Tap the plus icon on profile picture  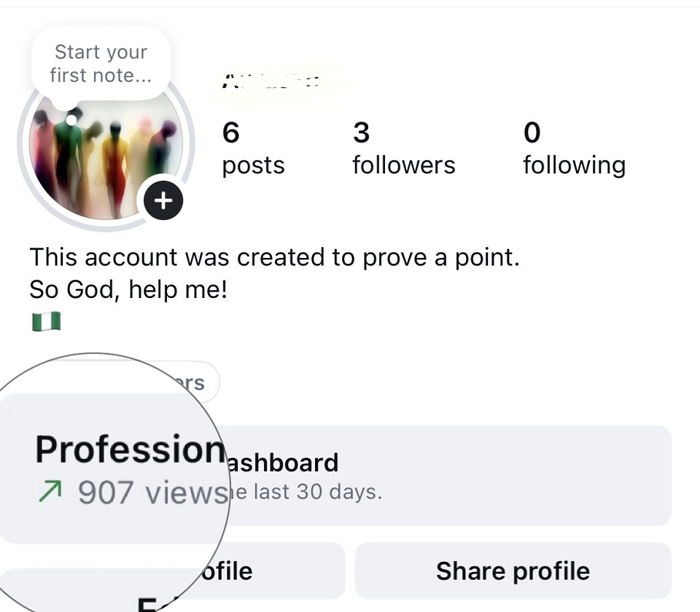coord(163,200)
